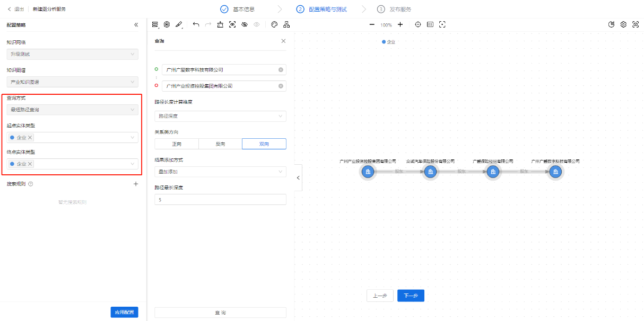Click the 查询 button at panel bottom
Screen dimensions: 644x321
point(220,313)
